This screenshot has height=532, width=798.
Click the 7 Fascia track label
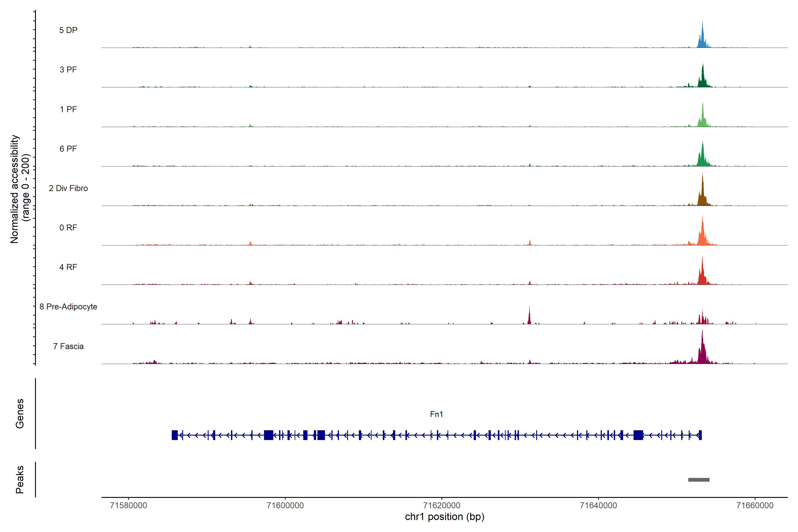[68, 346]
